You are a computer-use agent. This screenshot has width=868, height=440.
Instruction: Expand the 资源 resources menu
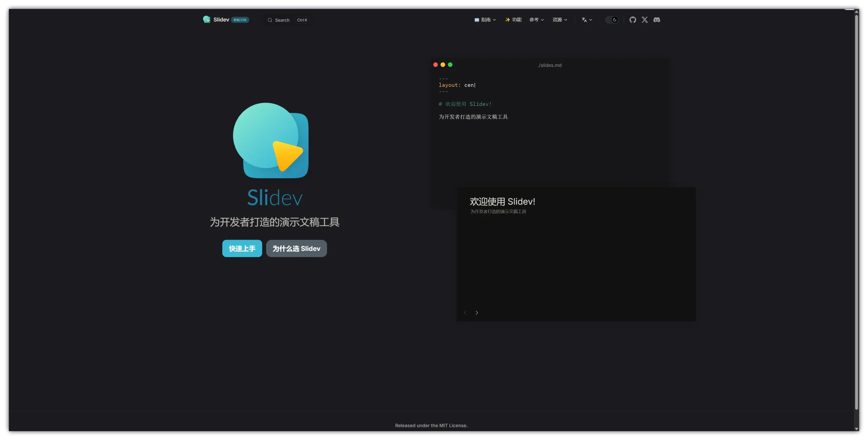560,20
